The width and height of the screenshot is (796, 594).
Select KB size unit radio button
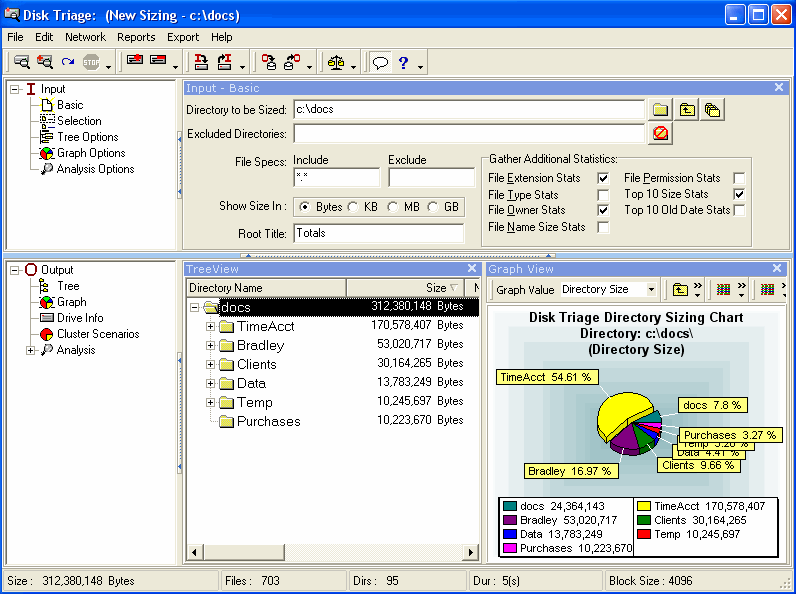(353, 207)
